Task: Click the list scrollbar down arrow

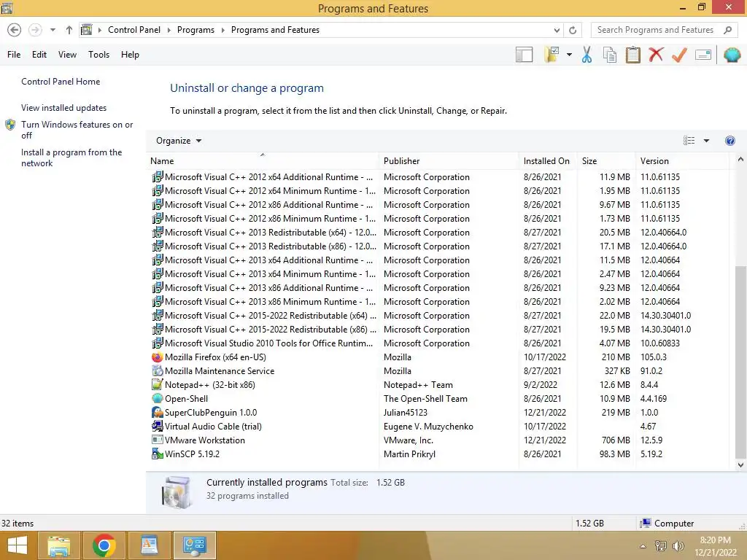Action: [x=740, y=465]
